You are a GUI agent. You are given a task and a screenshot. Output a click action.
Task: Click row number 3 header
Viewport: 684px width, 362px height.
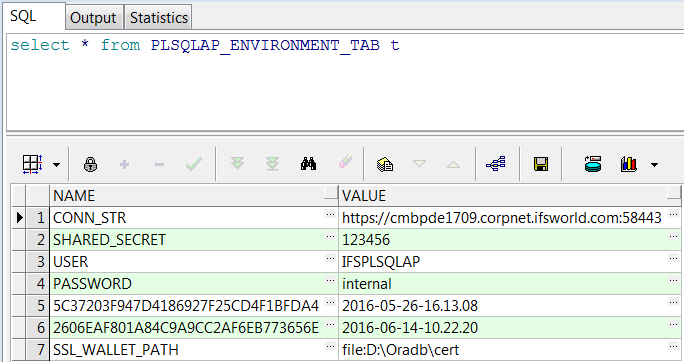point(38,261)
